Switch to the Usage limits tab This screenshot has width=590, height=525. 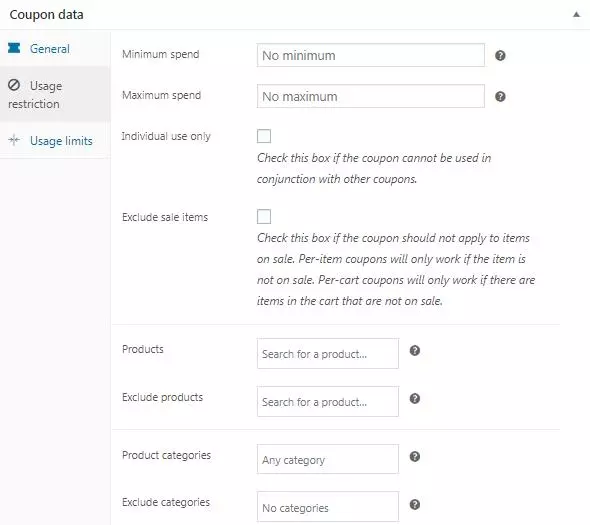coord(55,140)
